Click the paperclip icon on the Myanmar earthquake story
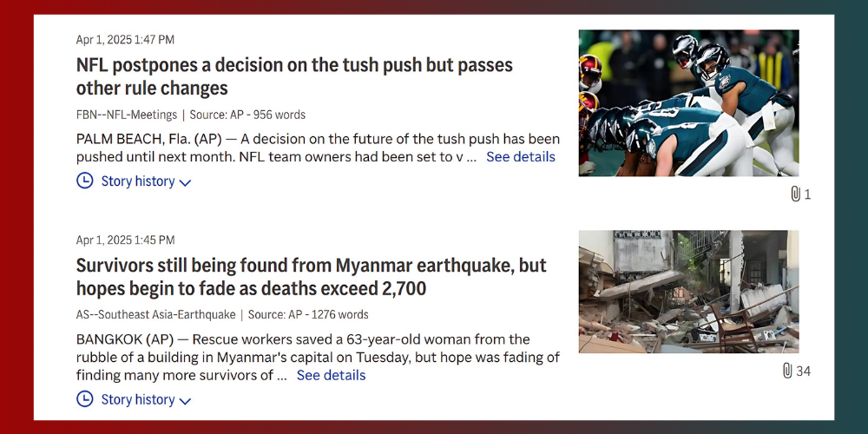 [x=787, y=372]
